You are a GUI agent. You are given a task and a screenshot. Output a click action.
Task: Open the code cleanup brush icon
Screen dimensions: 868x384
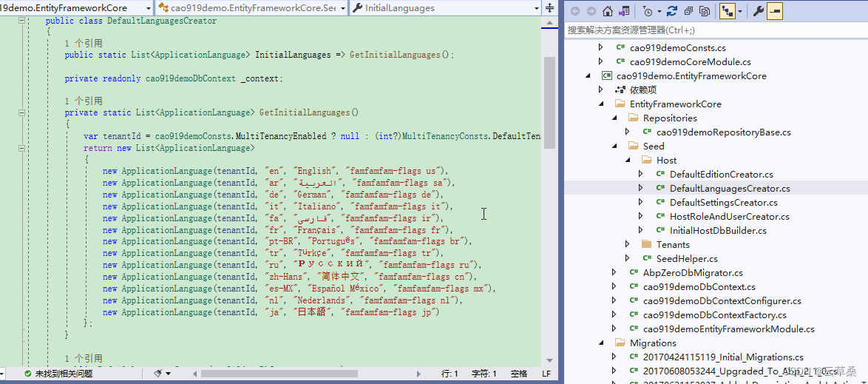pyautogui.click(x=158, y=374)
